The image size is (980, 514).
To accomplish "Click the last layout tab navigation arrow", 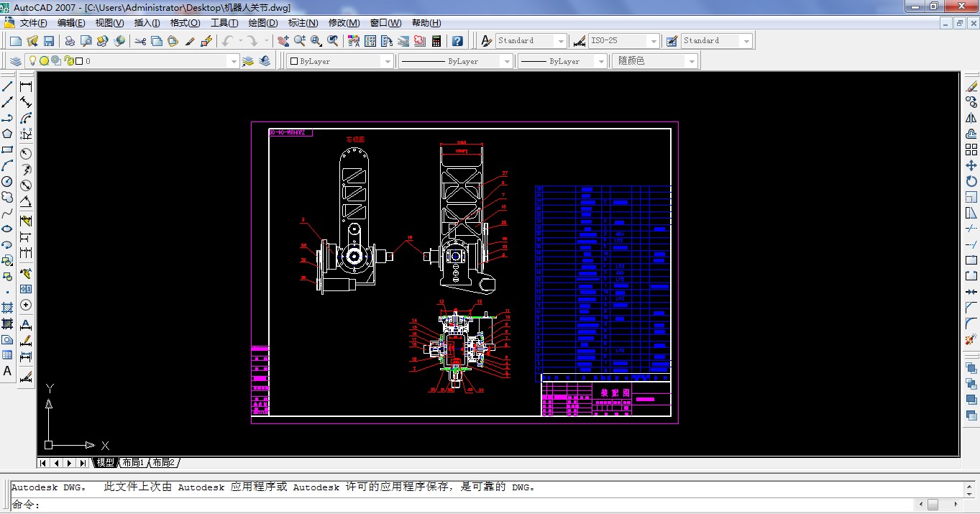I will click(83, 463).
